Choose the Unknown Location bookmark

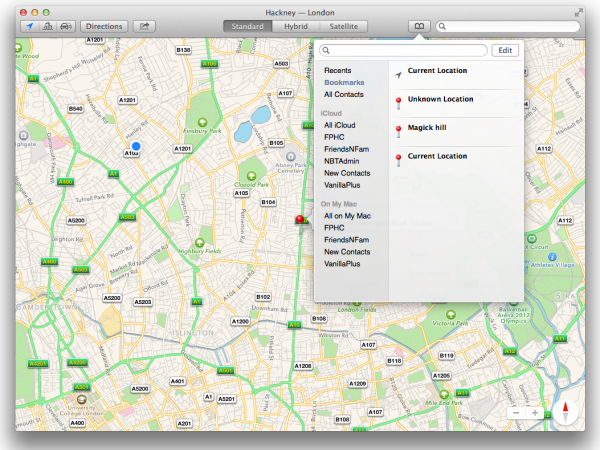click(456, 103)
